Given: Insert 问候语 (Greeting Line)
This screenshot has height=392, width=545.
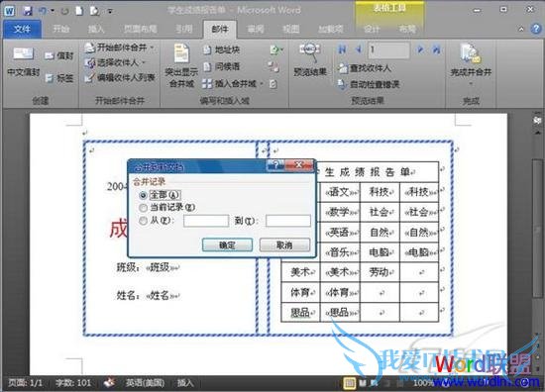Looking at the screenshot, I should 222,66.
